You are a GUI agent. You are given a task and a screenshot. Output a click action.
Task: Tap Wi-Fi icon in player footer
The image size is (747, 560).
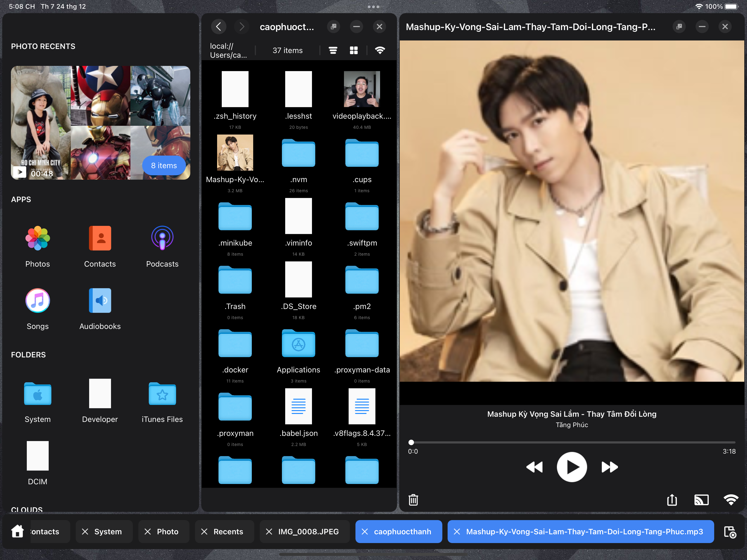tap(731, 500)
